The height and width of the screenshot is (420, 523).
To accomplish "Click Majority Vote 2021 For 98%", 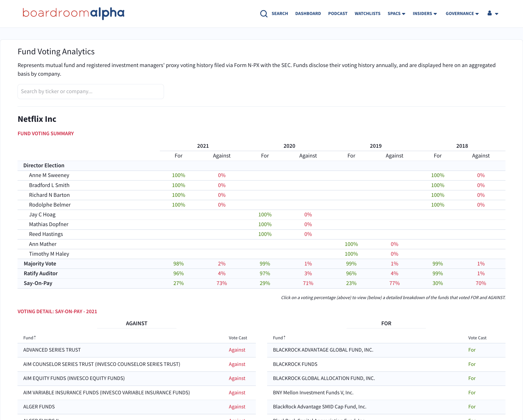I will tap(179, 264).
